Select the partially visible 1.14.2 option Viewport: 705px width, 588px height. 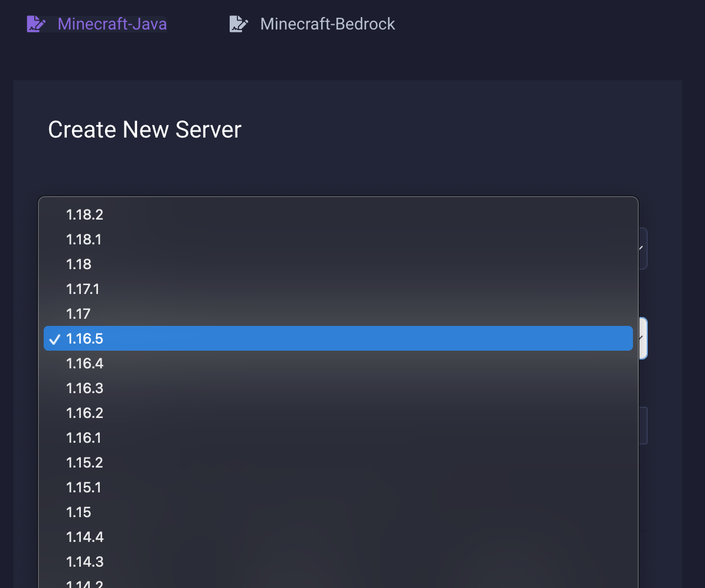point(84,584)
